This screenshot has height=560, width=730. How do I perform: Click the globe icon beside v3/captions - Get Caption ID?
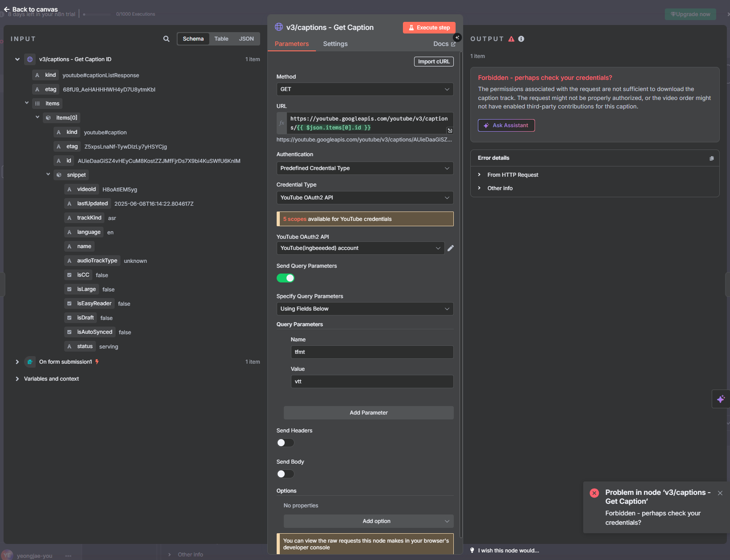(x=30, y=59)
